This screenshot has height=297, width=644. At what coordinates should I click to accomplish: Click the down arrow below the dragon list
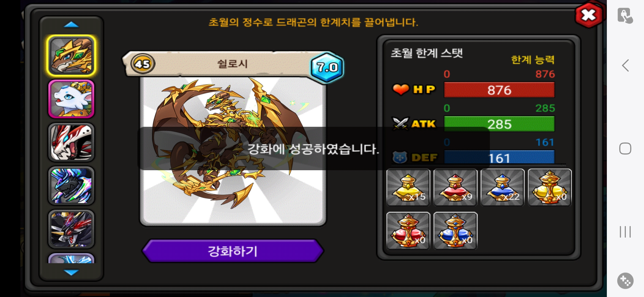pos(71,272)
